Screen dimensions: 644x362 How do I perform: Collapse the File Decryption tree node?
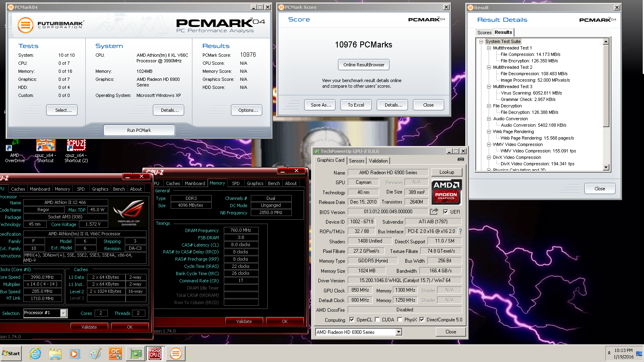click(x=489, y=106)
